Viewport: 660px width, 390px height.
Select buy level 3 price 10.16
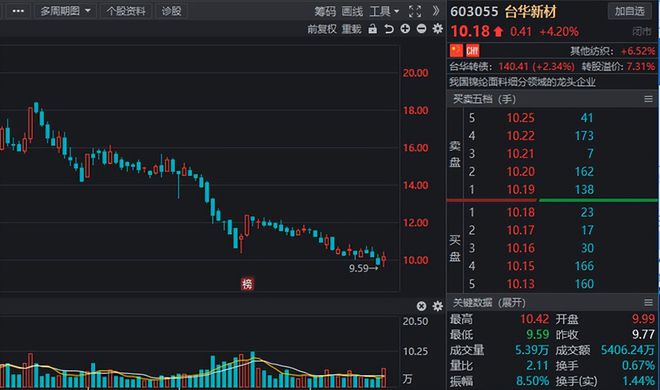point(520,248)
